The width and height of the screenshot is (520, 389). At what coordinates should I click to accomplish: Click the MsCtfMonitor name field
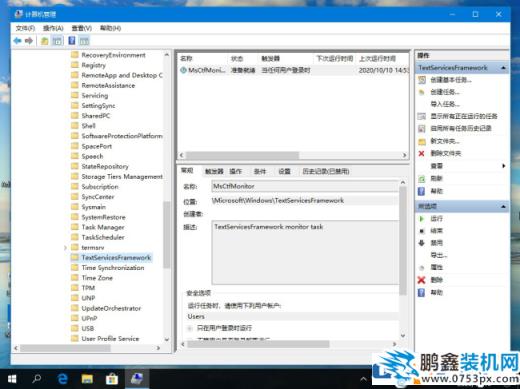click(x=305, y=186)
